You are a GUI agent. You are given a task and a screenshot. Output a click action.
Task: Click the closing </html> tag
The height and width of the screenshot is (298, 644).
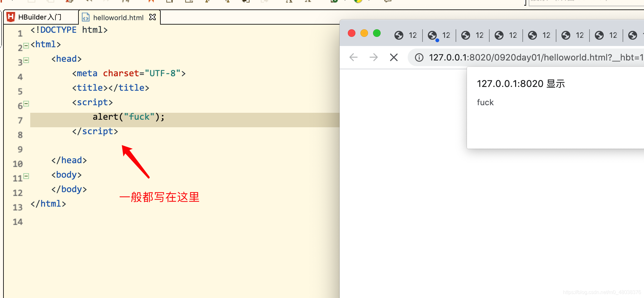click(48, 204)
